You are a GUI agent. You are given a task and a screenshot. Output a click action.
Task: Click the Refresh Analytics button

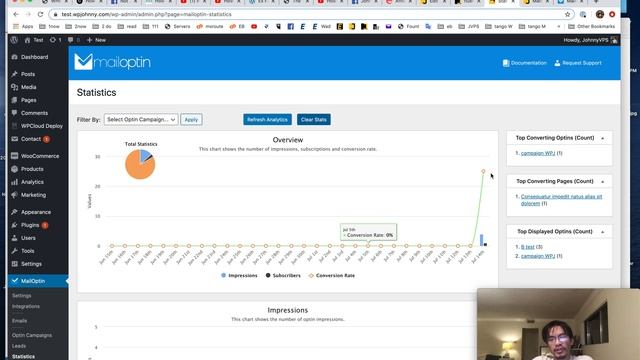(267, 120)
